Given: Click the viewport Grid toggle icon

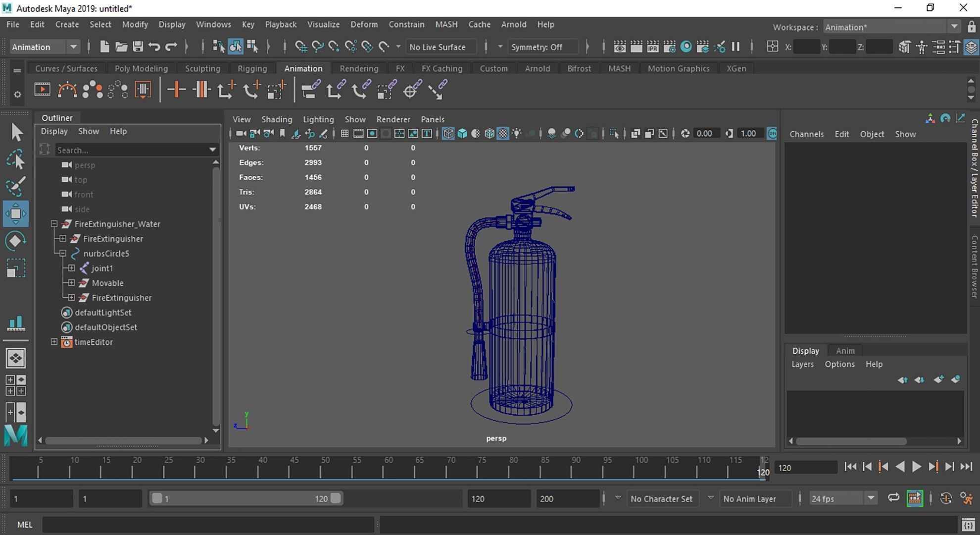Looking at the screenshot, I should (x=345, y=133).
